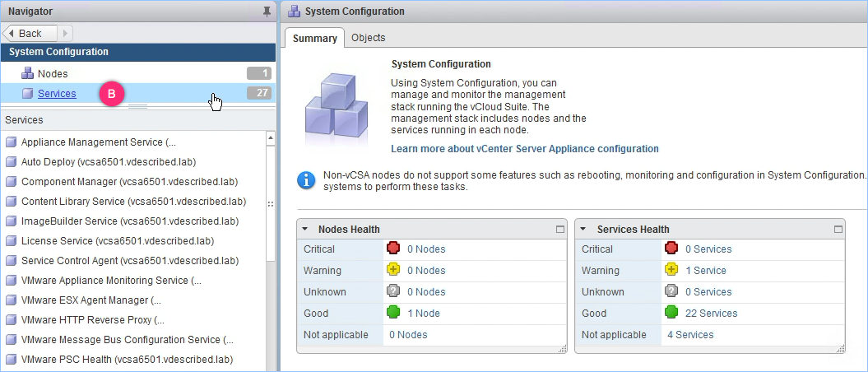The height and width of the screenshot is (372, 868).
Task: Click the Service Control Agent cube icon
Action: [x=11, y=261]
